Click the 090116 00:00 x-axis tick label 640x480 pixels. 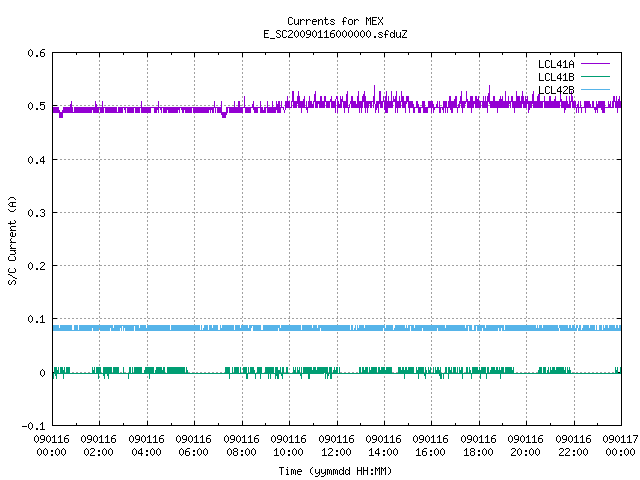[x=51, y=446]
